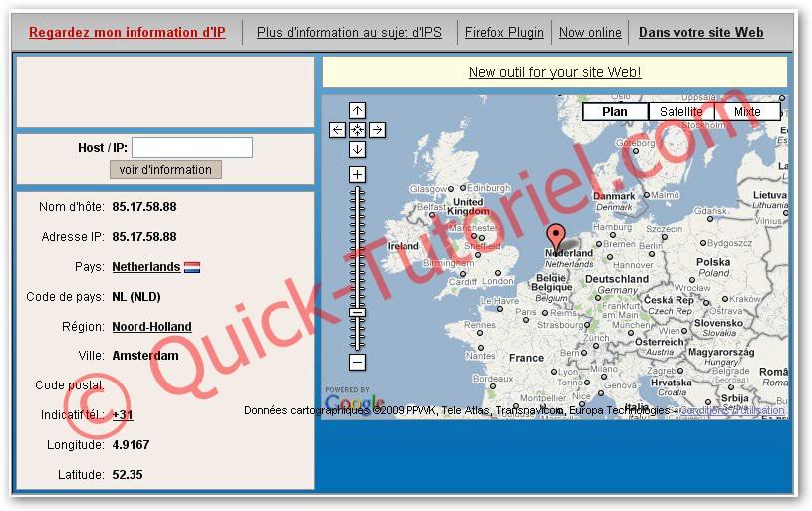
Task: Click the Ireland label on the map
Action: point(403,246)
